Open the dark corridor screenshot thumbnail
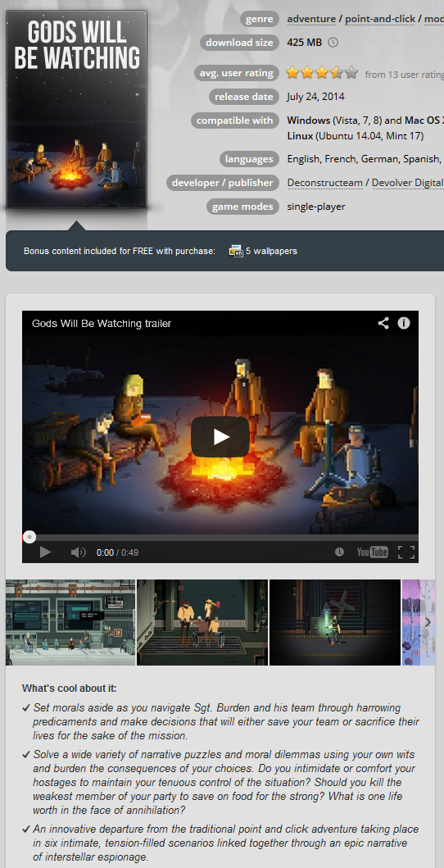The height and width of the screenshot is (868, 444). 334,622
